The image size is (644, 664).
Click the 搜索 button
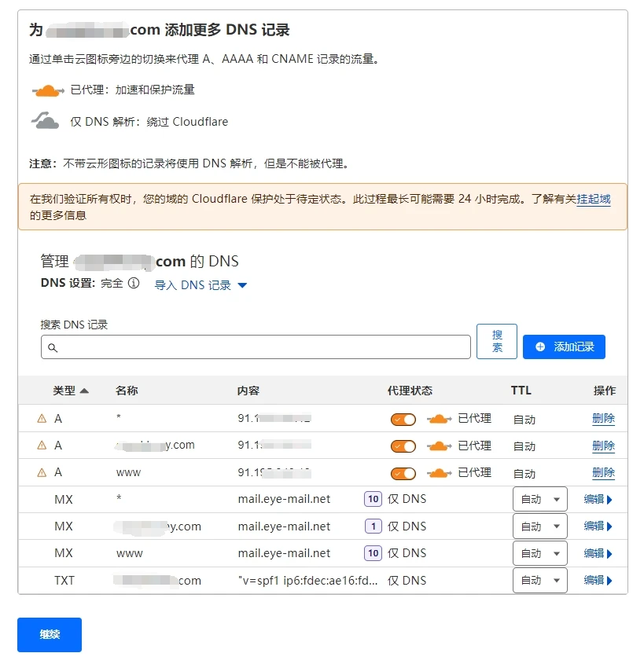tap(496, 341)
